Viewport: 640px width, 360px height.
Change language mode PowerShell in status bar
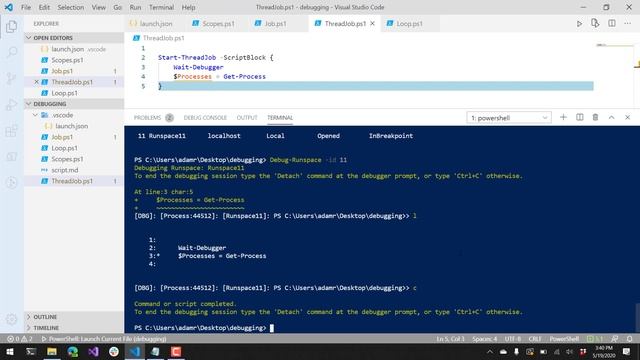tap(564, 339)
